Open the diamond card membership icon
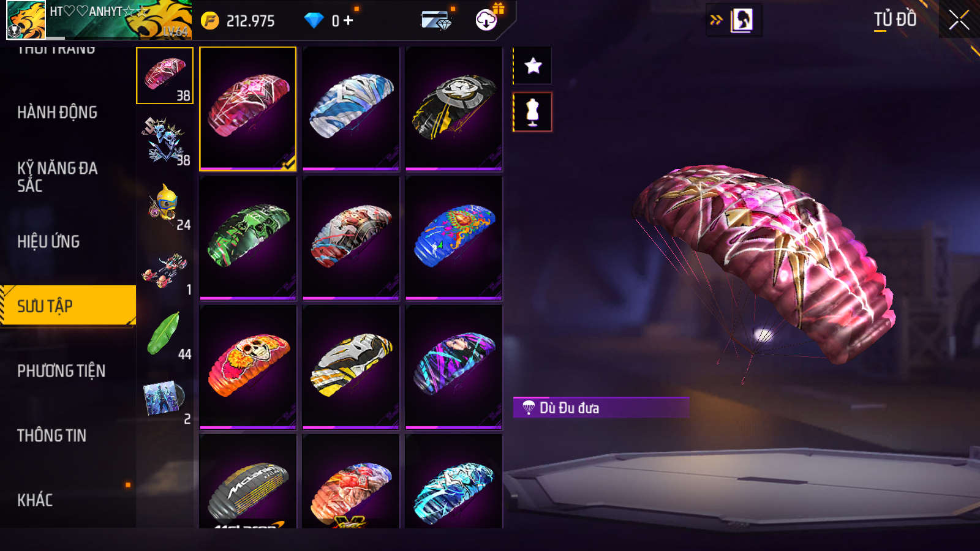 click(436, 20)
